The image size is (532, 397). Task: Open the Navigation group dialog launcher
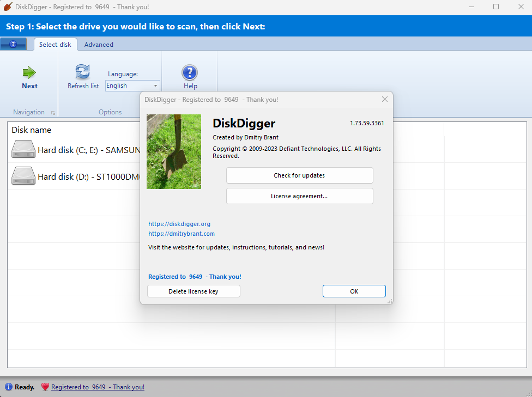click(53, 113)
